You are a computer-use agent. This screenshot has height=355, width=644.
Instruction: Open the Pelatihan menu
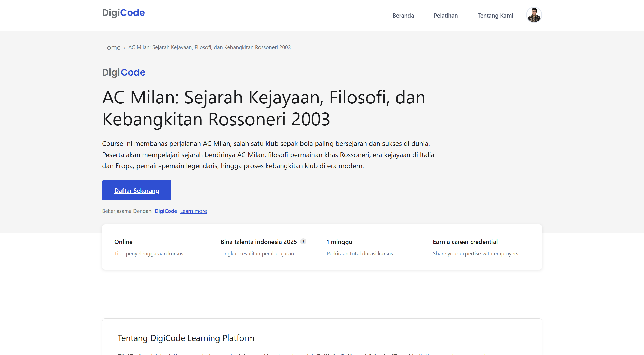pos(445,16)
